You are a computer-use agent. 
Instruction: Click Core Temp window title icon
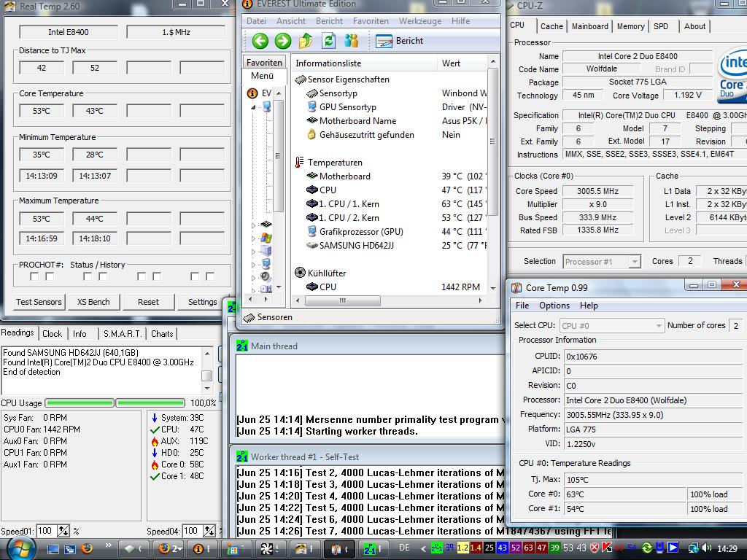pyautogui.click(x=516, y=287)
